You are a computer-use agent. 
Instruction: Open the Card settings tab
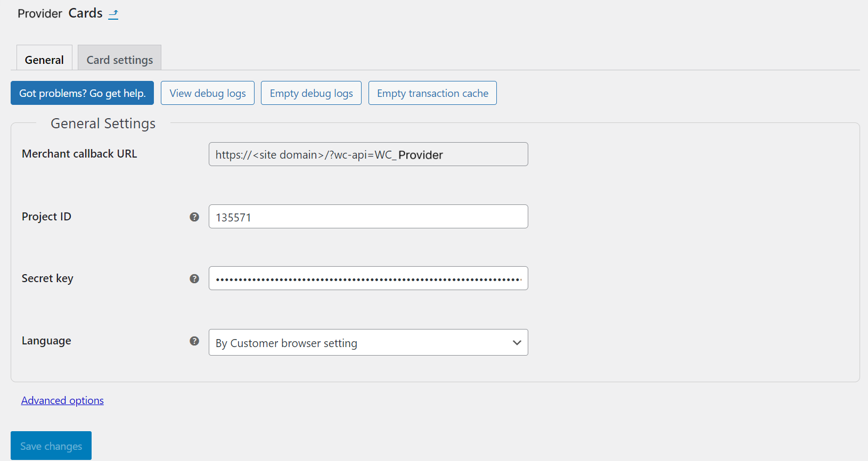coord(119,59)
